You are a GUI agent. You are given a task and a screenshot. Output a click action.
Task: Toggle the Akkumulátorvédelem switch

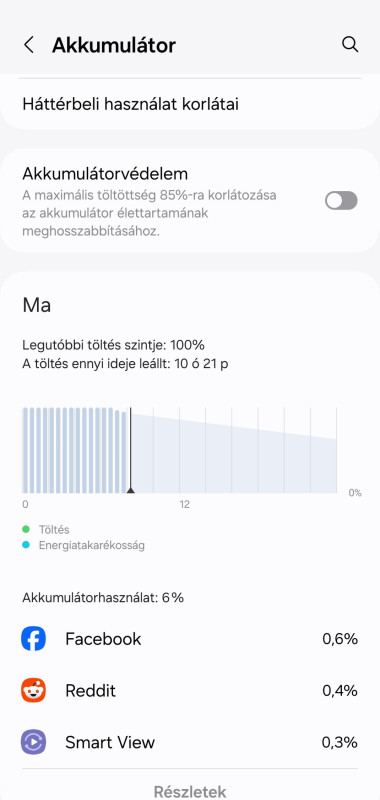click(x=341, y=201)
